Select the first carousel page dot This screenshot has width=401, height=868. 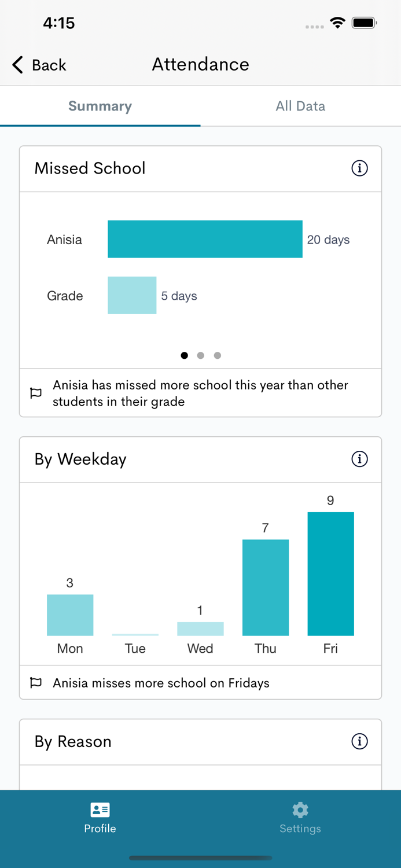(x=184, y=355)
